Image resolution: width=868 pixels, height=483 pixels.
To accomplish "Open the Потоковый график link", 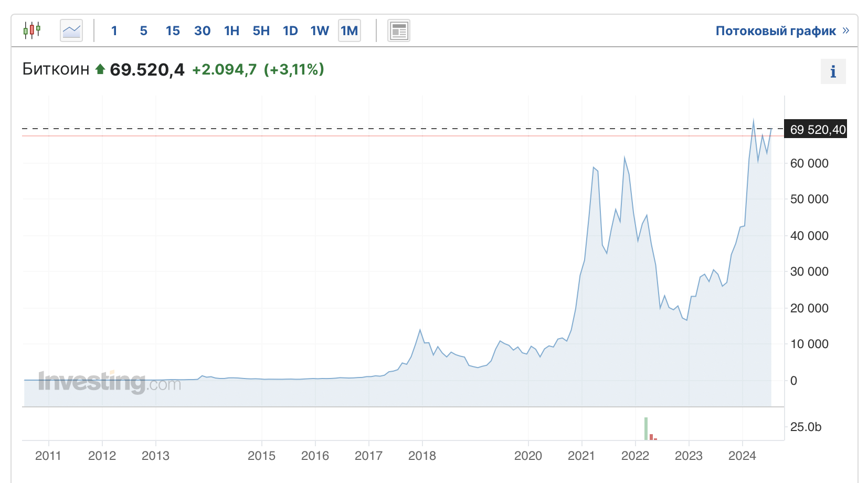I will 776,31.
